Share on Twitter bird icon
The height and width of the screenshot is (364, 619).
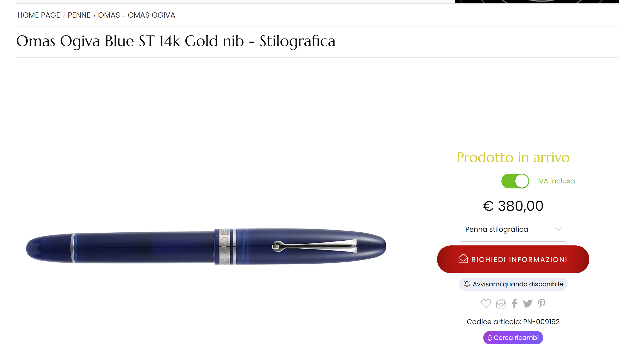[527, 304]
